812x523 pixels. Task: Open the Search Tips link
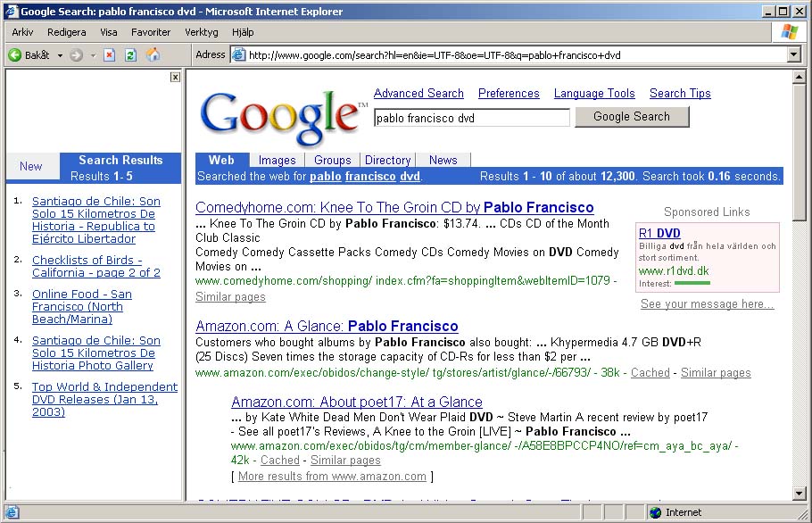680,93
